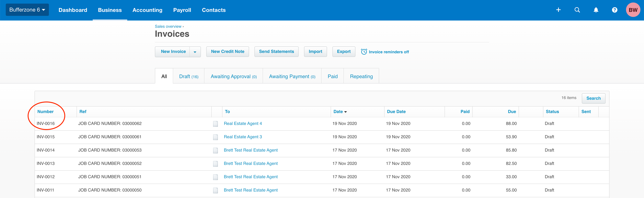
Task: Sort by Due column header
Action: click(x=512, y=112)
